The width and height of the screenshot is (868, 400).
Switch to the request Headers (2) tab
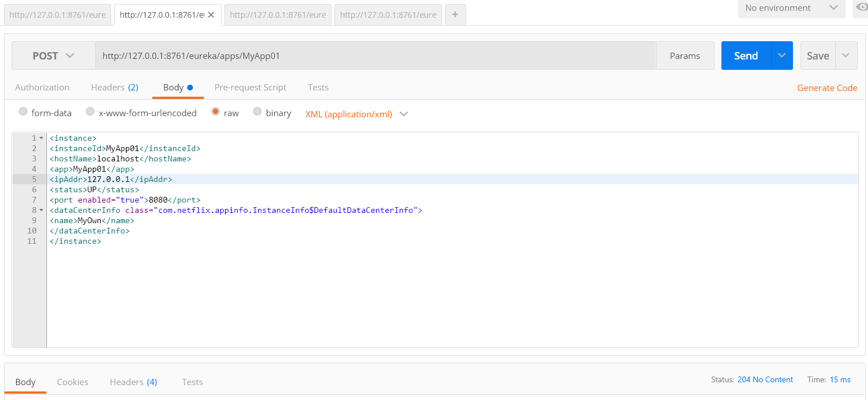pos(115,88)
